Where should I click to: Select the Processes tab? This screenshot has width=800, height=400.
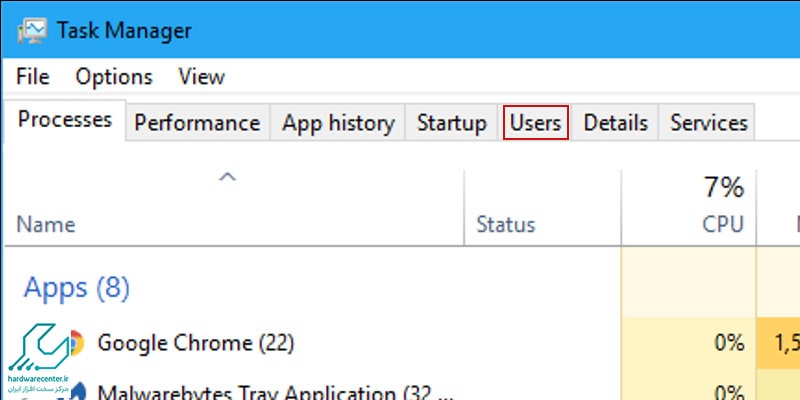click(x=65, y=120)
